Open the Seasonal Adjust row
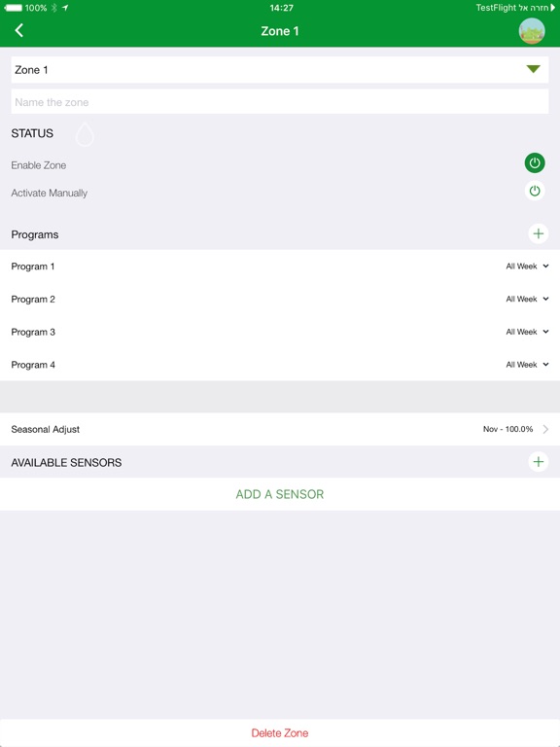The width and height of the screenshot is (560, 747). pyautogui.click(x=280, y=429)
